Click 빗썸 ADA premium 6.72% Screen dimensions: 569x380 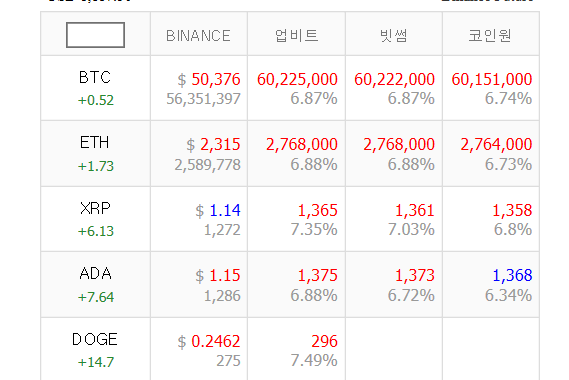[x=411, y=296]
